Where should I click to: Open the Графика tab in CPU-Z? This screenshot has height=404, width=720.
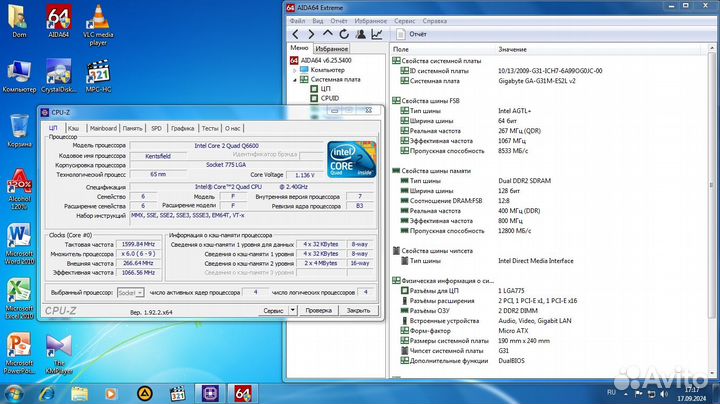(182, 128)
